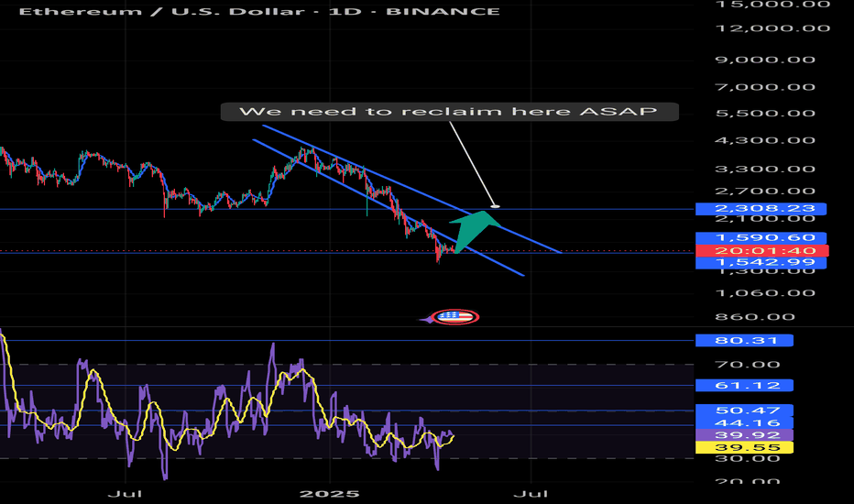Viewport: 854px width, 504px height.
Task: Click the 3,300.00 price axis value
Action: click(x=765, y=169)
